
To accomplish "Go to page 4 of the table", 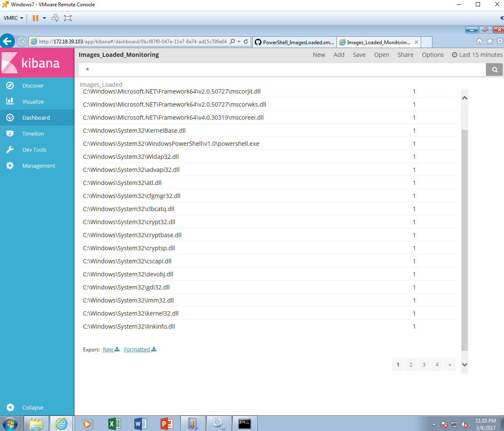I will coord(437,364).
